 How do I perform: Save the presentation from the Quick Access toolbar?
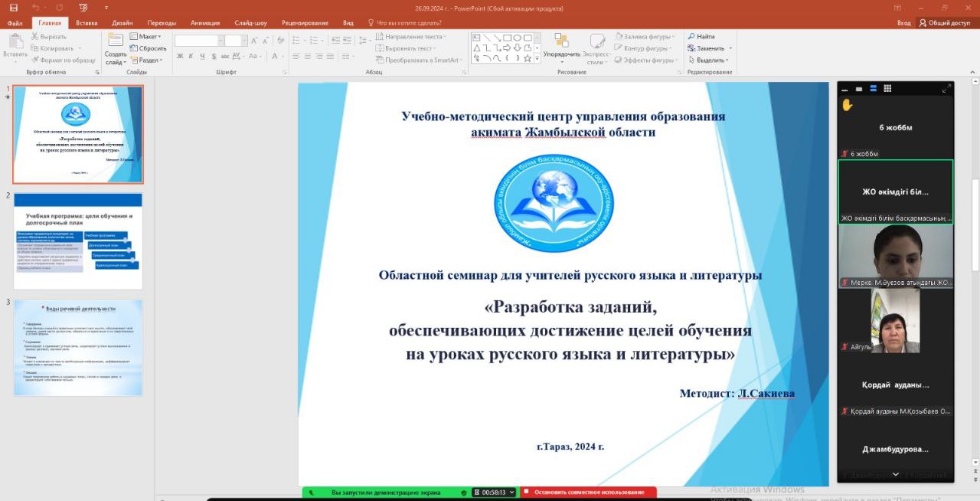click(x=13, y=8)
